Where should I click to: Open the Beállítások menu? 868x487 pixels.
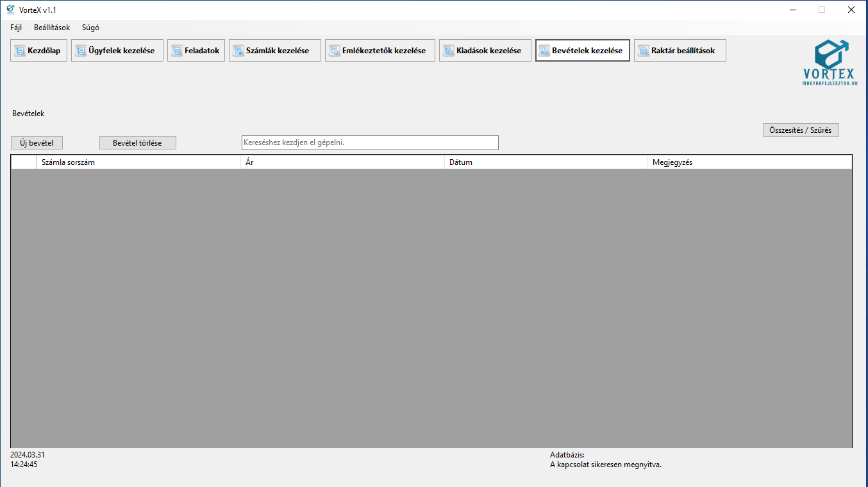coord(52,28)
